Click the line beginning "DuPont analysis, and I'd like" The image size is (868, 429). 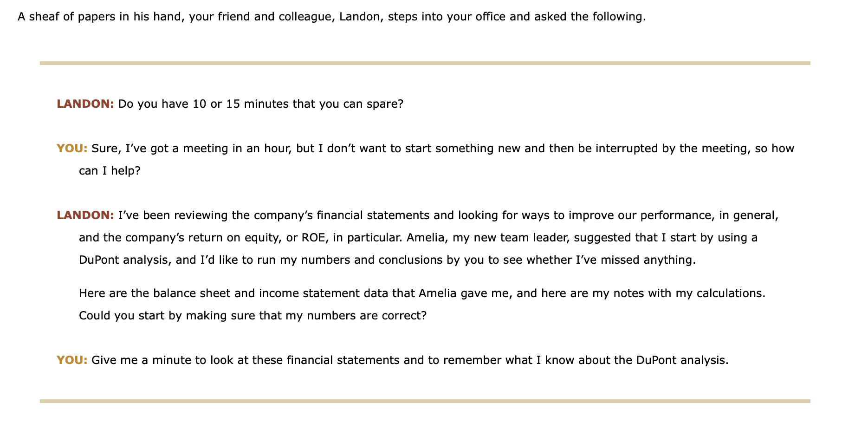coord(387,260)
